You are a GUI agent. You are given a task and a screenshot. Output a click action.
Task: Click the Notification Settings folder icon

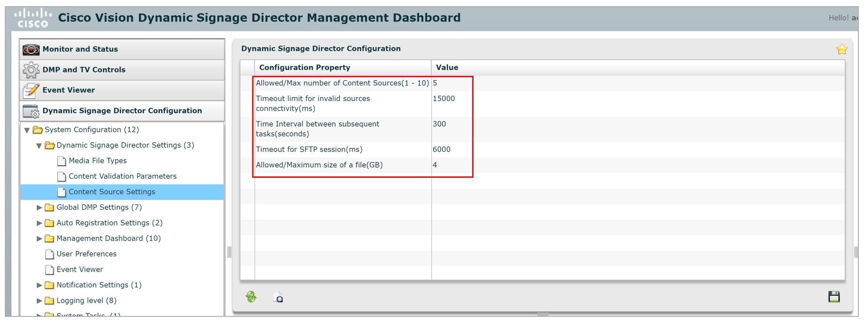(49, 285)
